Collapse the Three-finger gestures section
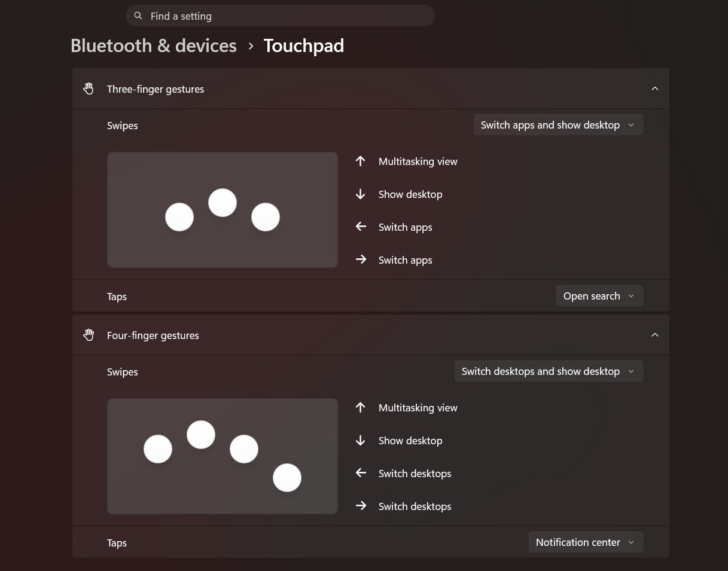Screen dimensions: 728x571 654,88
